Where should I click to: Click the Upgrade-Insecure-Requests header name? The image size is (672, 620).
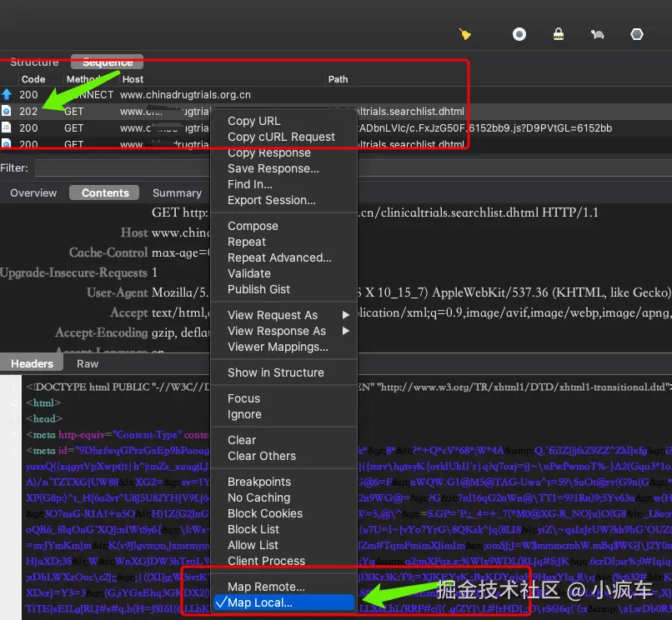73,272
